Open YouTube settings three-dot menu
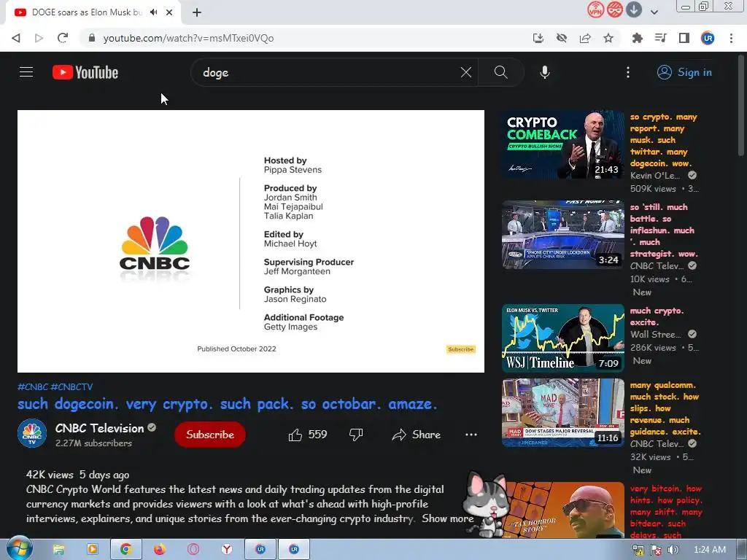Viewport: 747px width, 560px height. pos(628,72)
